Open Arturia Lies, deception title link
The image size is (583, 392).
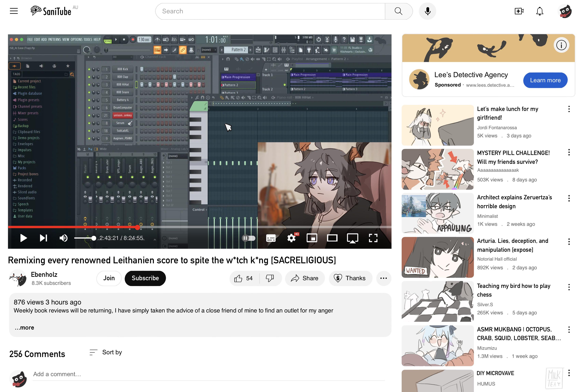click(512, 245)
